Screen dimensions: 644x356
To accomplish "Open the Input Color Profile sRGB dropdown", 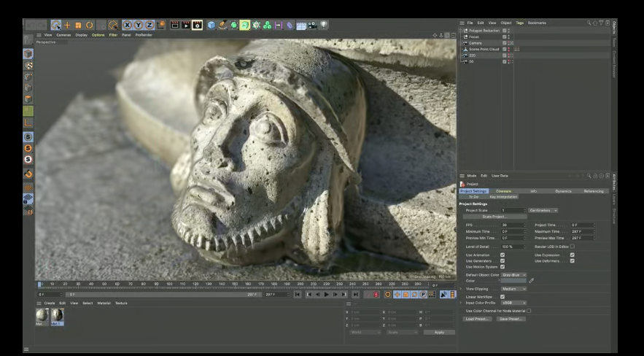I will (x=512, y=302).
